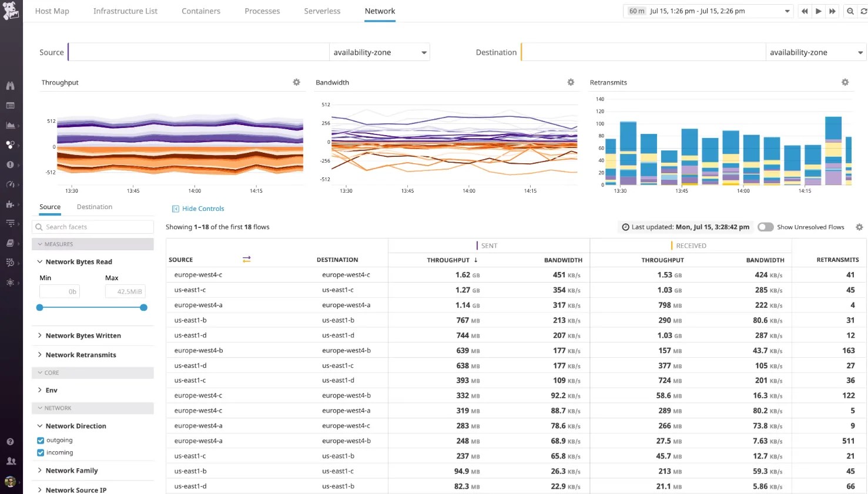868x494 pixels.
Task: Expand the Network Bytes Written facet
Action: click(83, 335)
